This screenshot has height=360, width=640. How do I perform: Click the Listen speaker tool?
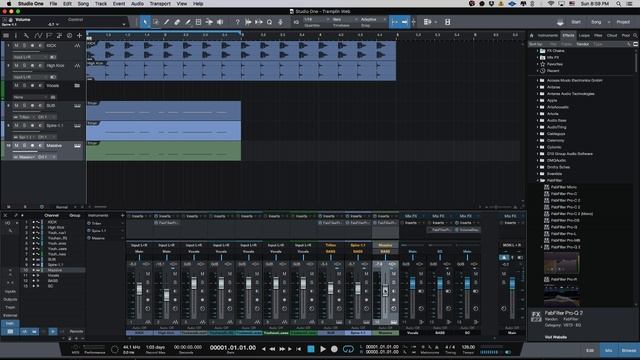[220, 22]
